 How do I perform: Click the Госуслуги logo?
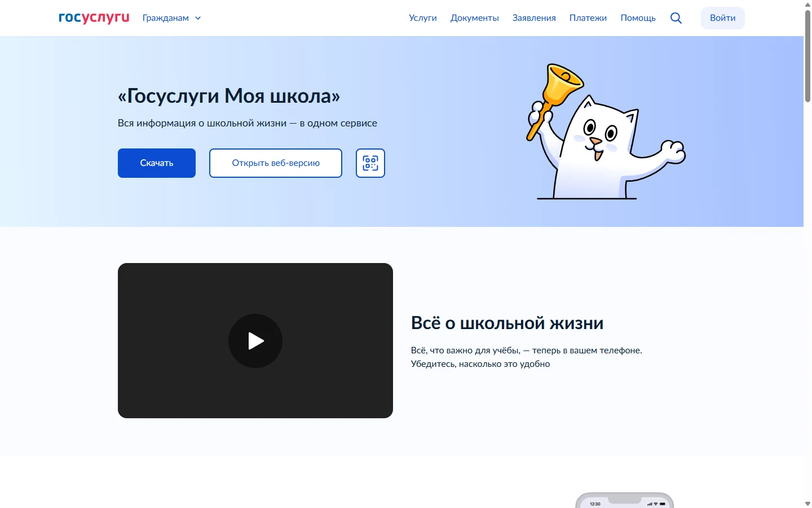94,18
